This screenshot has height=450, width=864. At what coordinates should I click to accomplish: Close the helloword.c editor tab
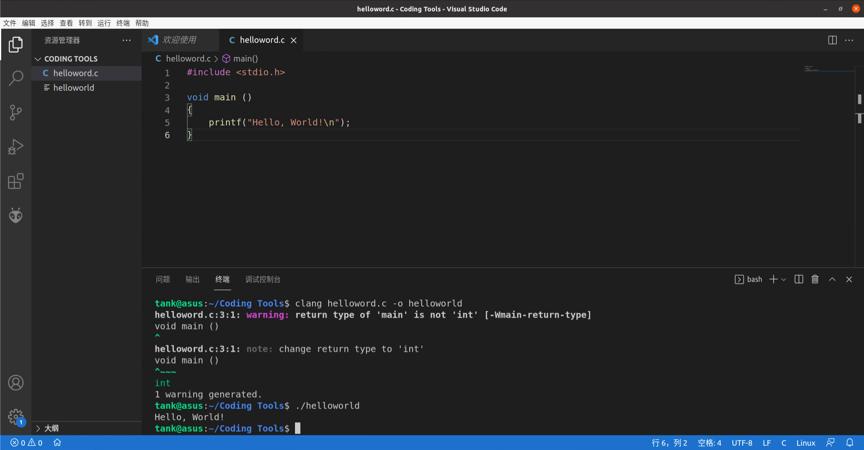tap(294, 40)
